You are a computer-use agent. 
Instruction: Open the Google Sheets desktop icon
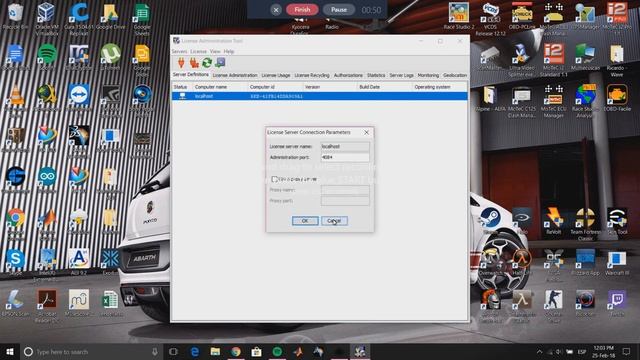(x=142, y=18)
